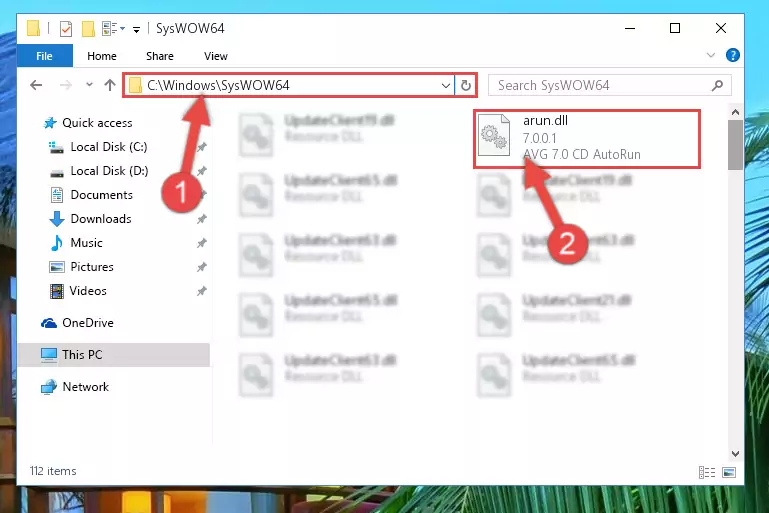Open Pictures in the sidebar
769x513 pixels.
[x=92, y=267]
